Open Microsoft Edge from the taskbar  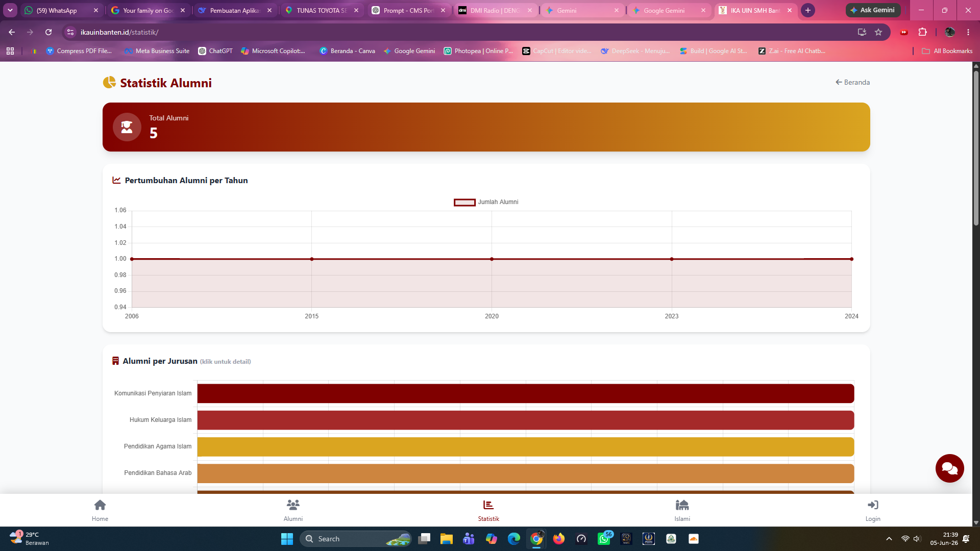tap(514, 539)
